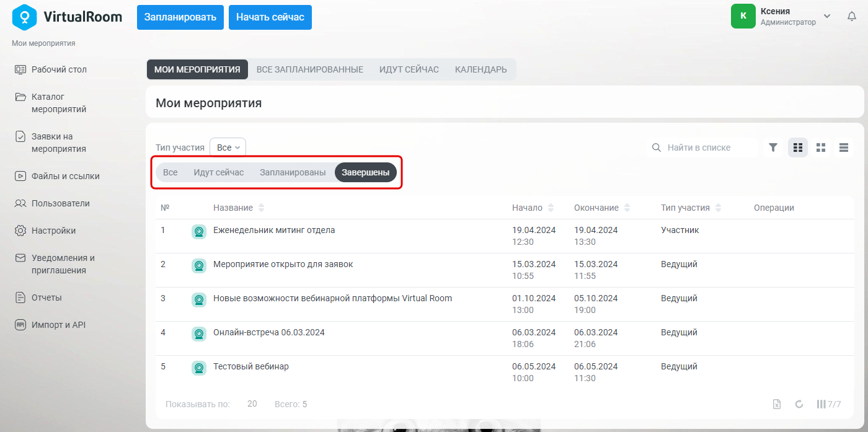Open the Тип участия dropdown

228,148
